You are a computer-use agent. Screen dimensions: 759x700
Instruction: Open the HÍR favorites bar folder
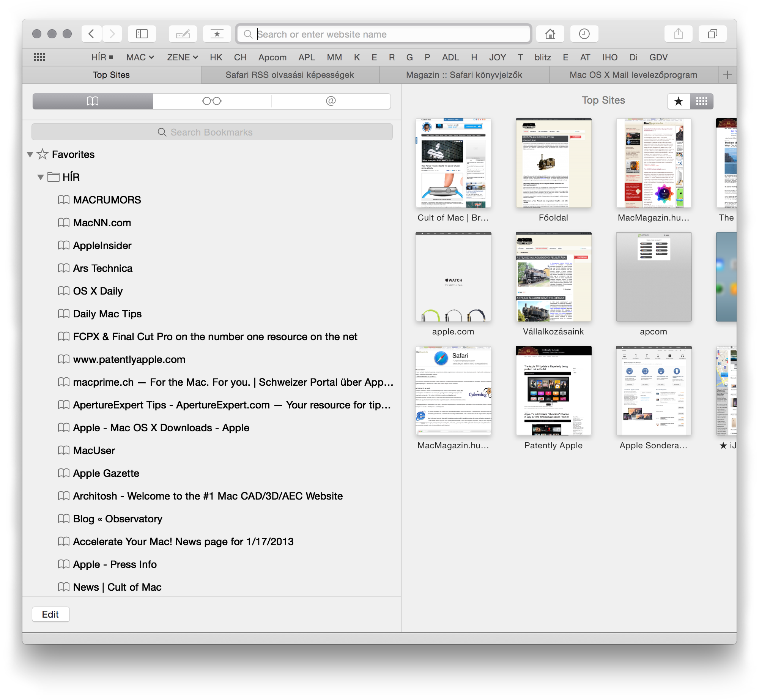point(102,57)
